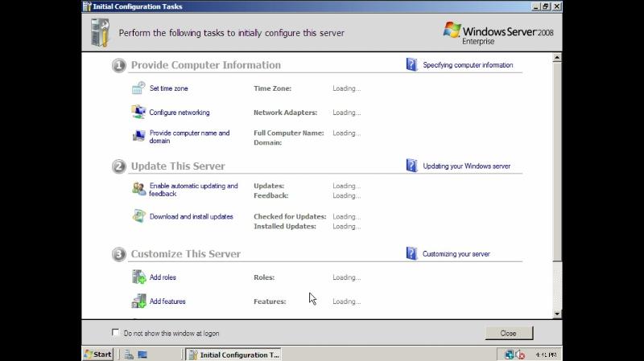Click the network status tray icon
The width and height of the screenshot is (644, 361).
tap(510, 355)
